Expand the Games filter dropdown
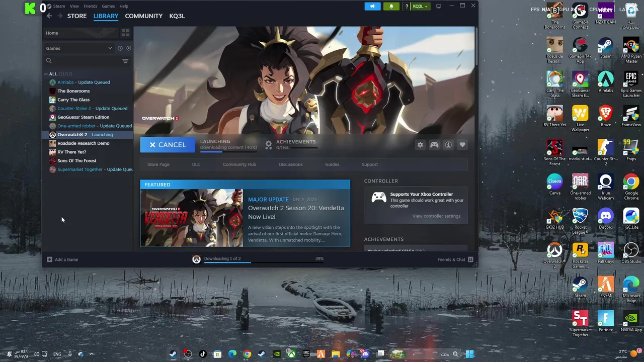644x362 pixels. (79, 48)
